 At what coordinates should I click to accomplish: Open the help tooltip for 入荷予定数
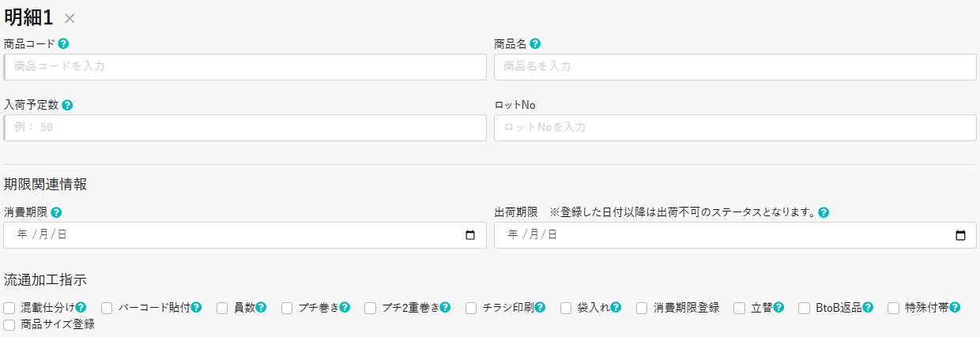[x=67, y=105]
